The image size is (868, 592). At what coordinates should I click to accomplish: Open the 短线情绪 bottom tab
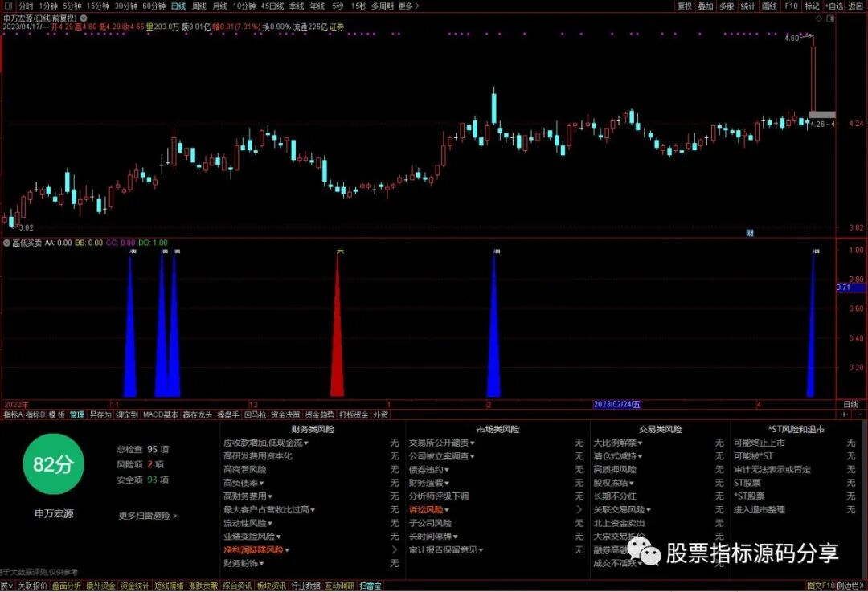pyautogui.click(x=169, y=586)
